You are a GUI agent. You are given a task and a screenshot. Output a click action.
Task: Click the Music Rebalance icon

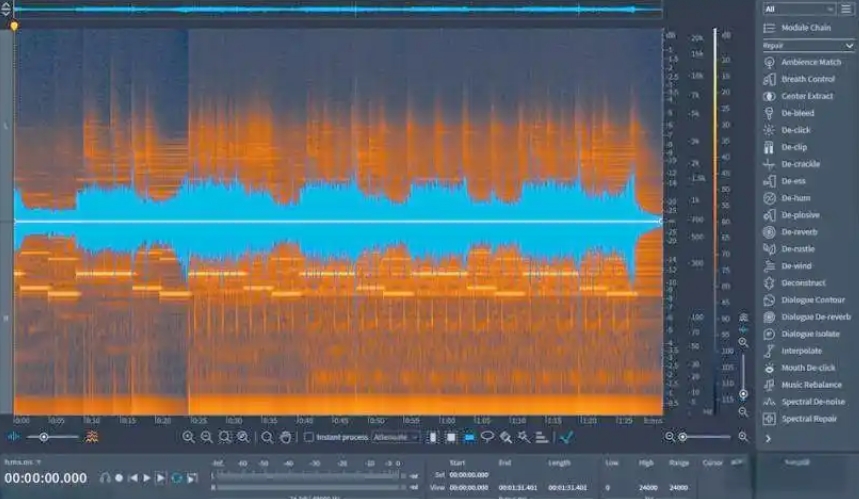click(769, 385)
